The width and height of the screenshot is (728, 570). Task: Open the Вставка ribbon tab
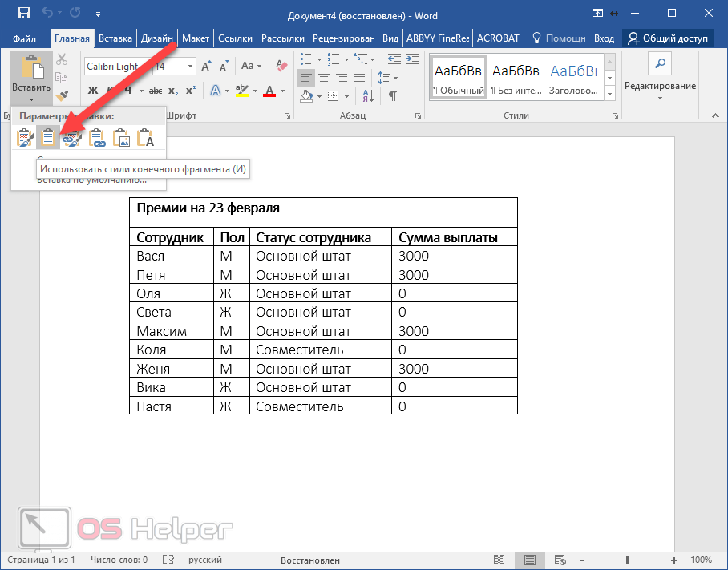coord(115,38)
